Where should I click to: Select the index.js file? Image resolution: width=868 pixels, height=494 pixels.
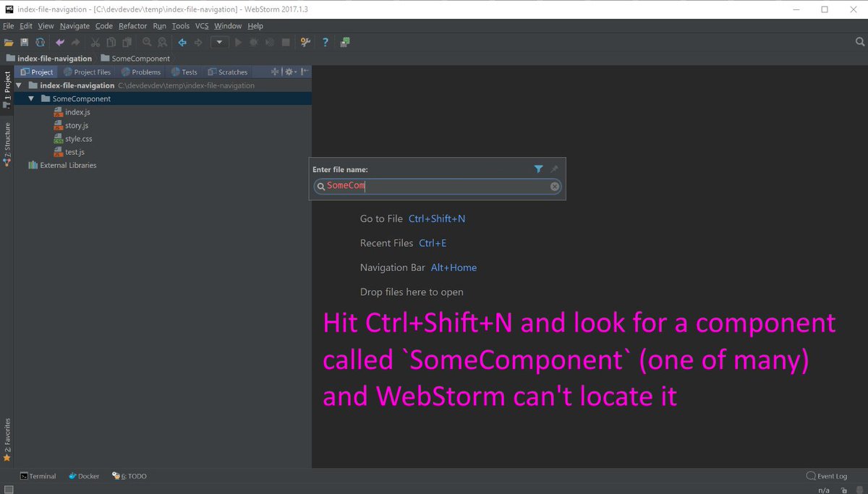coord(72,112)
